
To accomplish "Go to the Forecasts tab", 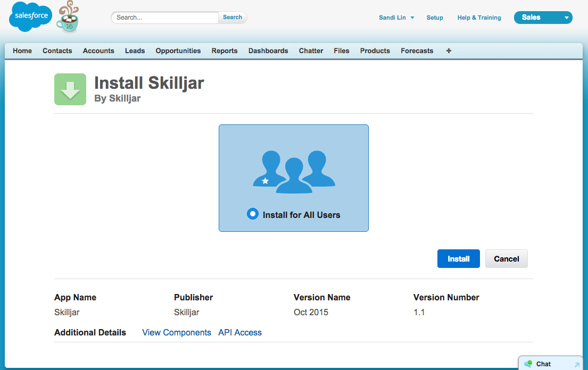I will (417, 51).
